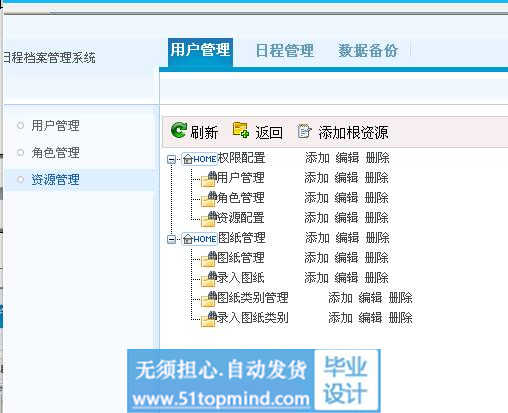Click the folder icon of 录入图纸 node
The width and height of the screenshot is (508, 413).
(209, 279)
